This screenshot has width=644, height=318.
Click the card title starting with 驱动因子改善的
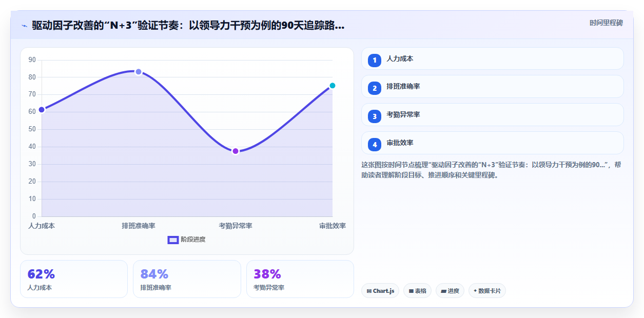pyautogui.click(x=188, y=26)
